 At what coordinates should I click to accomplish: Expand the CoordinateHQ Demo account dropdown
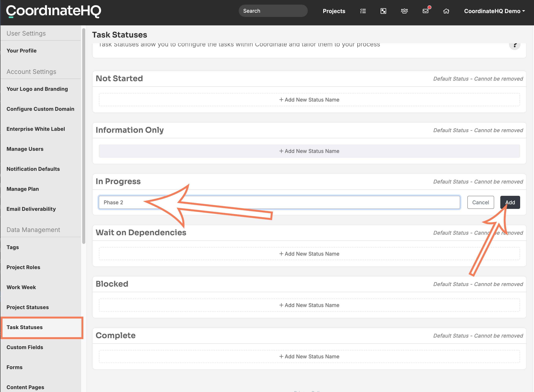click(494, 11)
